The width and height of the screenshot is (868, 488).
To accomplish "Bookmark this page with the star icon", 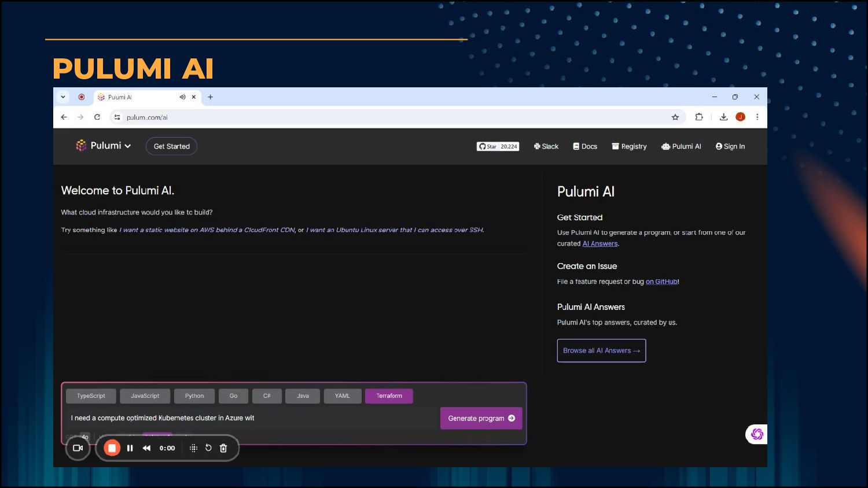I will tap(675, 117).
